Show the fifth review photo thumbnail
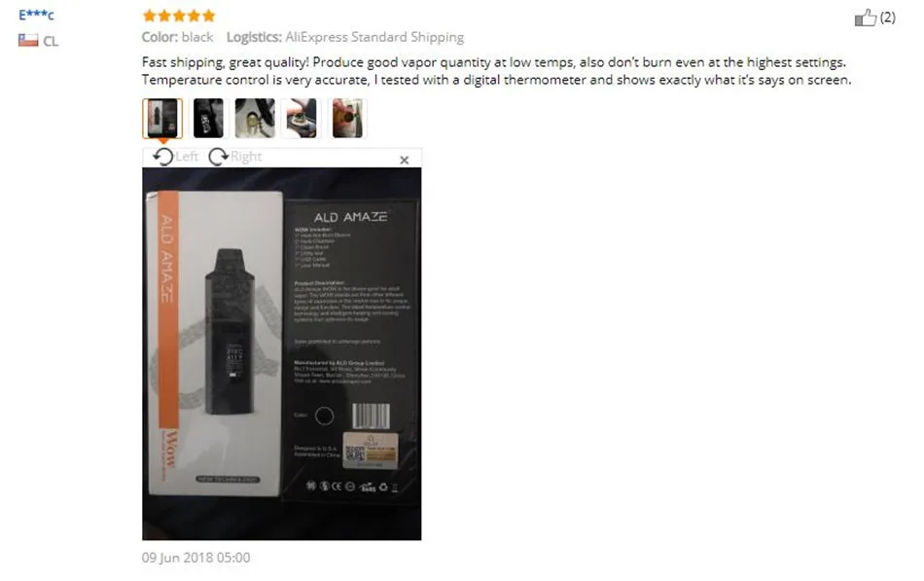 coord(347,118)
